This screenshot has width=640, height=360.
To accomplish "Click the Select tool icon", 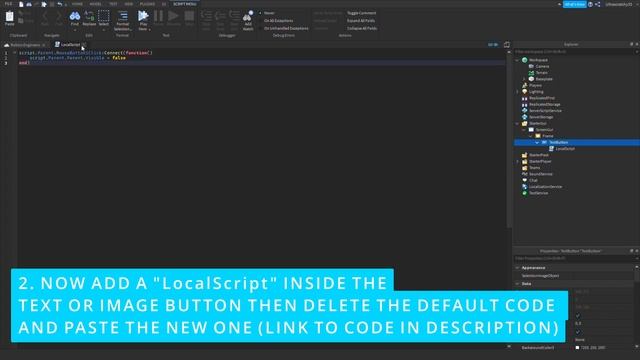I will point(104,16).
